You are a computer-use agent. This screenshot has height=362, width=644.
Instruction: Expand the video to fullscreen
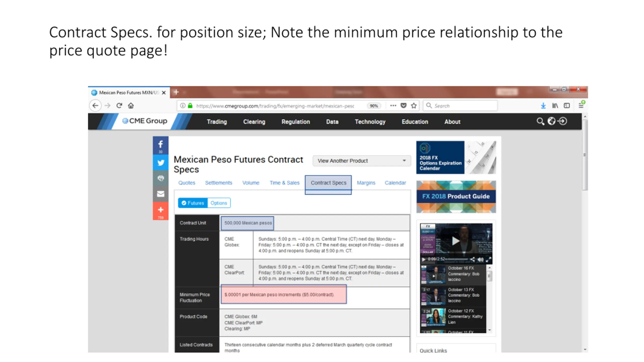click(488, 259)
